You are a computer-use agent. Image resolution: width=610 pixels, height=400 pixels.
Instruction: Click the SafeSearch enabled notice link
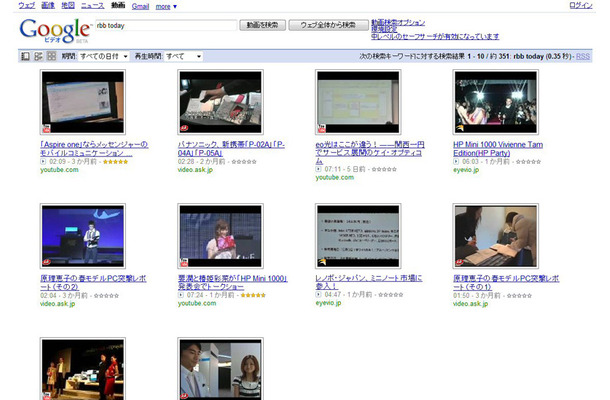[435, 37]
